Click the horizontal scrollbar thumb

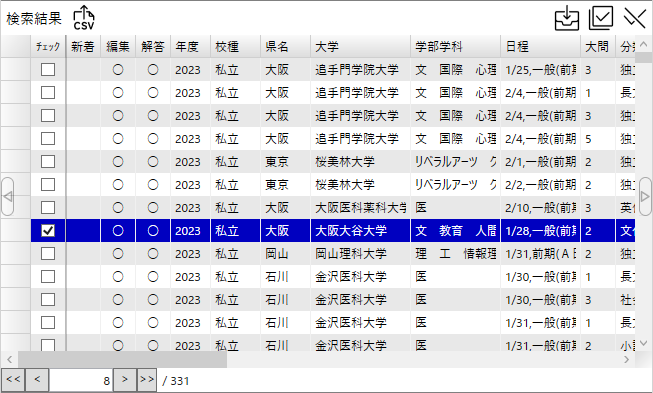click(122, 359)
